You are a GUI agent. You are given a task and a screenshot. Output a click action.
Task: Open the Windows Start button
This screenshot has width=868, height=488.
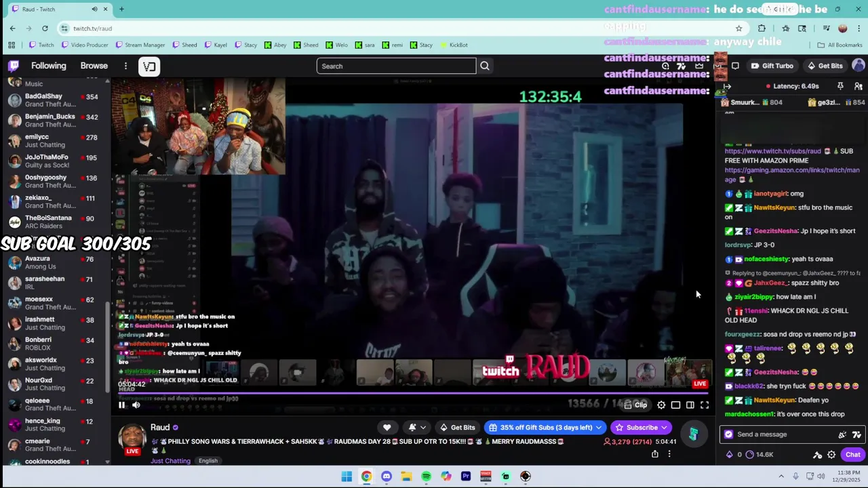click(x=347, y=476)
